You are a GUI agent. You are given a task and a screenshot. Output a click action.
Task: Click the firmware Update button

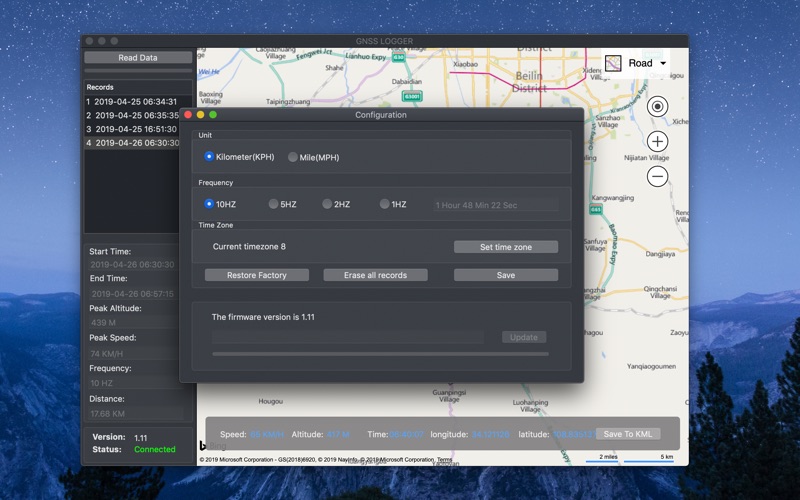click(524, 337)
